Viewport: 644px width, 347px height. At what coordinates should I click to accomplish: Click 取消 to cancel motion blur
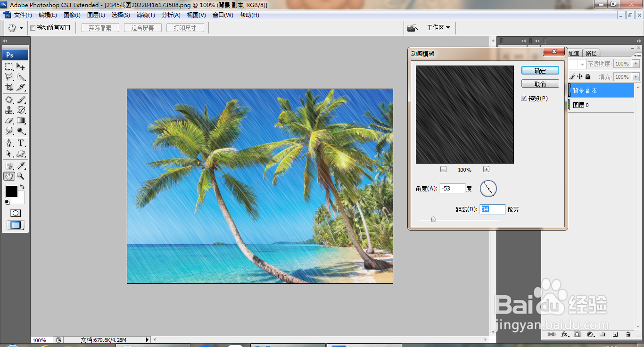540,84
